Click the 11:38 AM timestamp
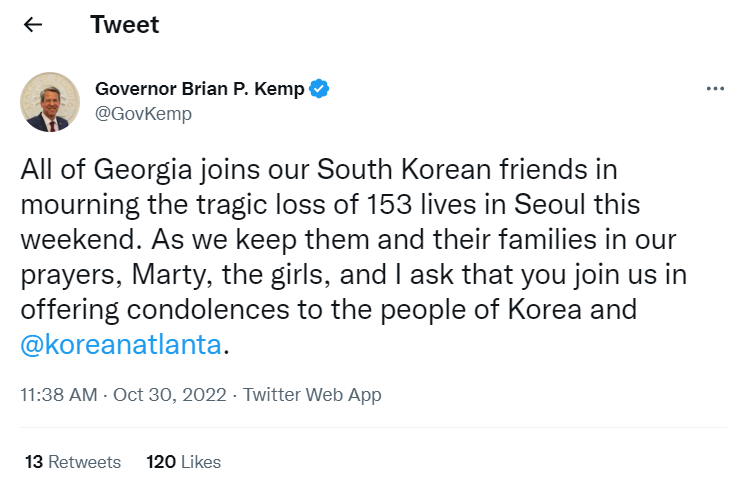This screenshot has height=480, width=747. click(58, 394)
